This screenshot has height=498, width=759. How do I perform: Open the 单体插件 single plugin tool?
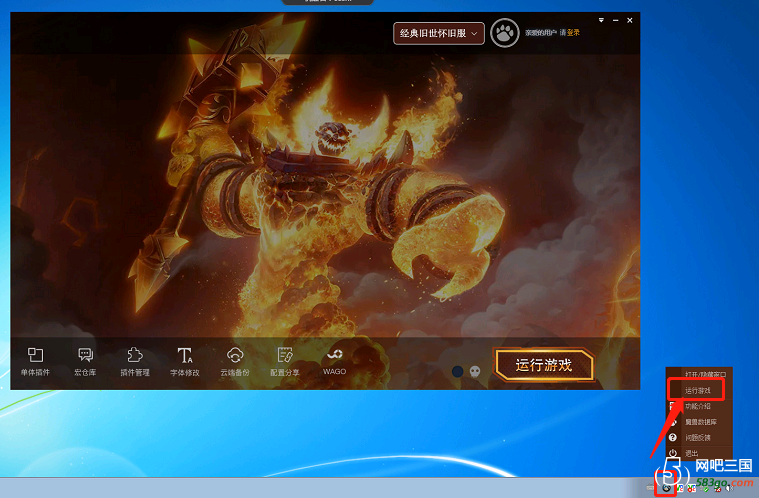click(x=35, y=362)
